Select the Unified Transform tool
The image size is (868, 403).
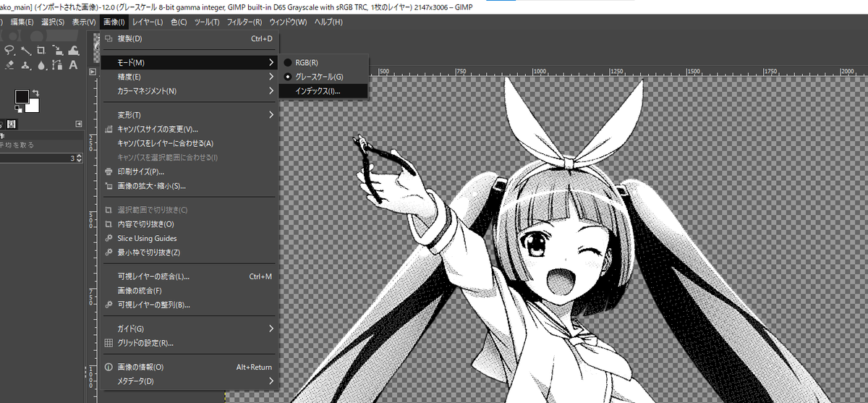click(x=57, y=51)
